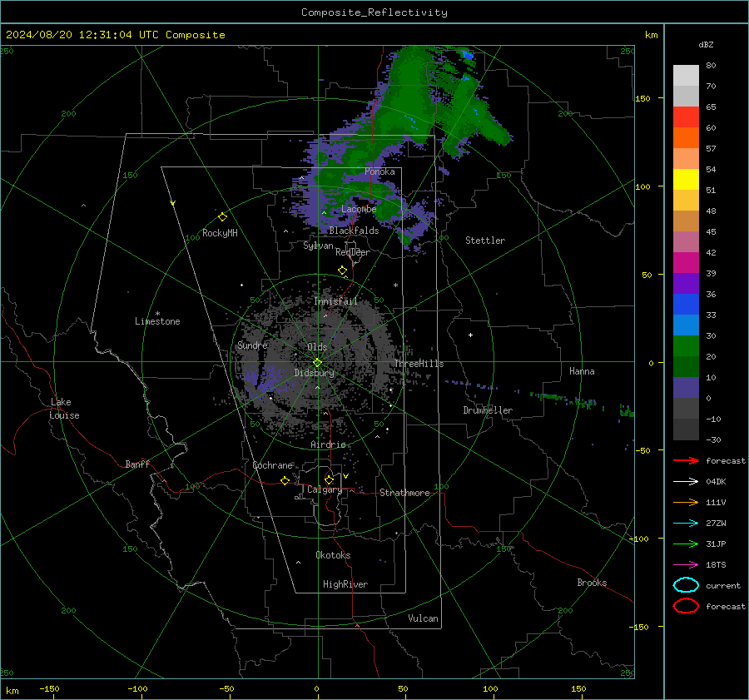
Task: Click the Banff city label
Action: click(x=137, y=464)
